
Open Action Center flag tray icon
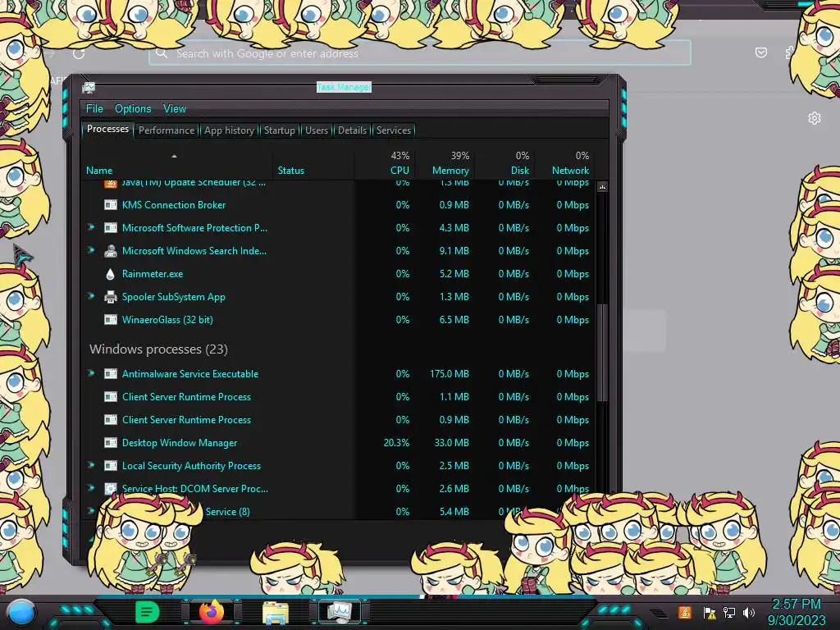[710, 613]
